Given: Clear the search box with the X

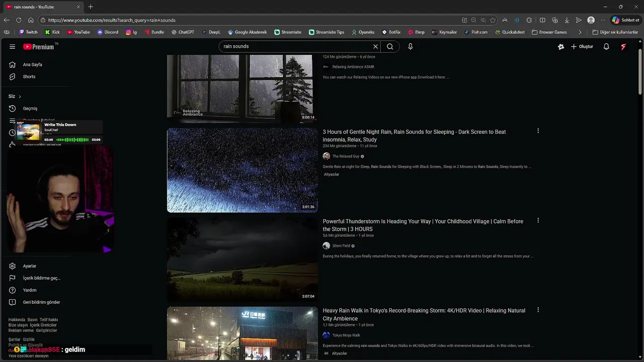Looking at the screenshot, I should tap(375, 46).
